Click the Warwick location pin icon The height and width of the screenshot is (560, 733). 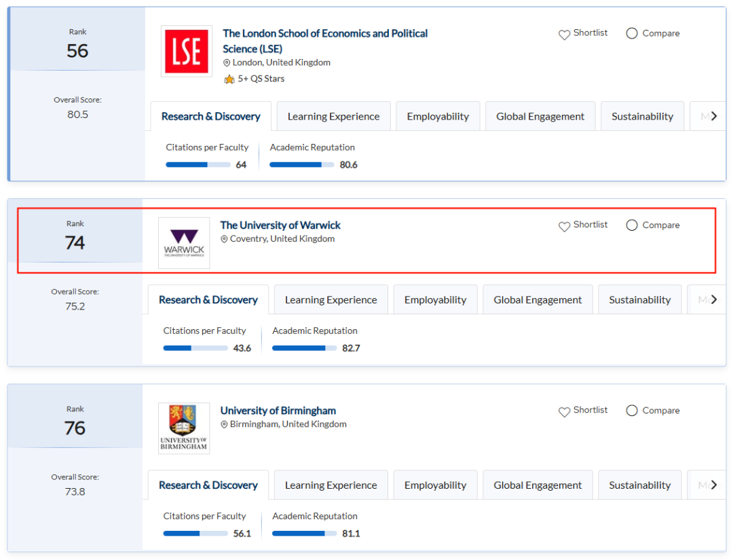coord(225,239)
